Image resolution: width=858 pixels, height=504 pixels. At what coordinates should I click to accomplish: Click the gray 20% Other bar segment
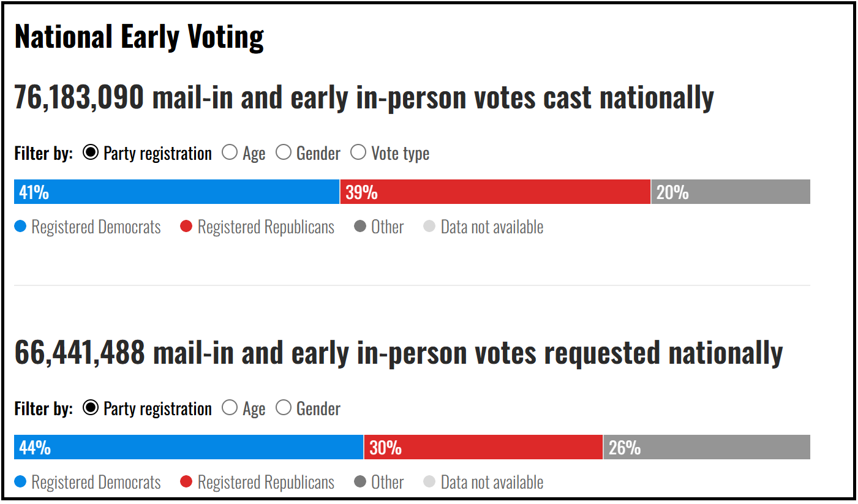pos(731,192)
